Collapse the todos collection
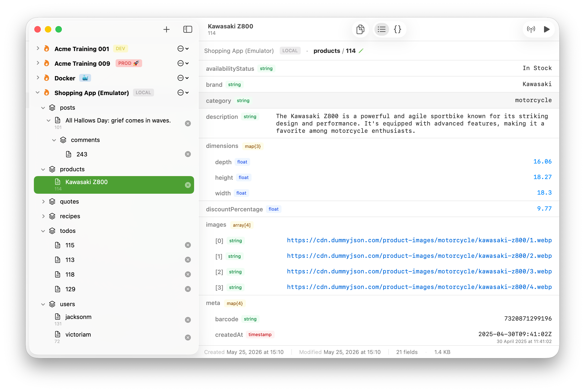 click(43, 231)
